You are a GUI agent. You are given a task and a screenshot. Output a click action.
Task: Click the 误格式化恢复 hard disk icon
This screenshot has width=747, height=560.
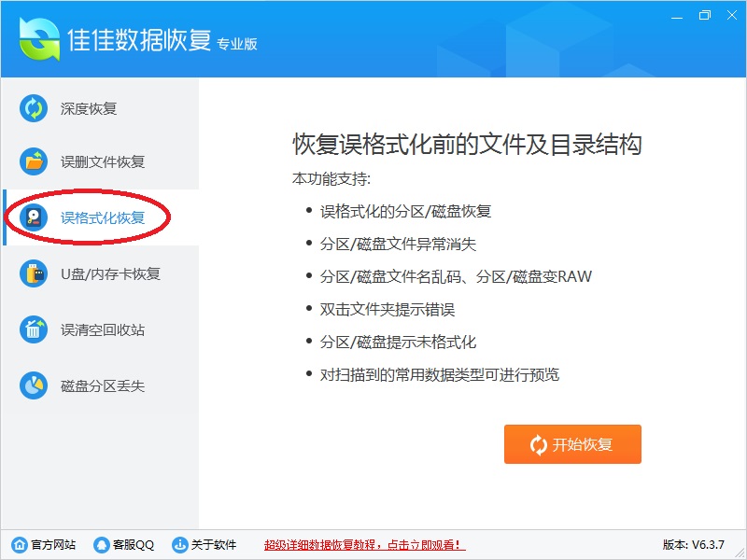coord(34,217)
